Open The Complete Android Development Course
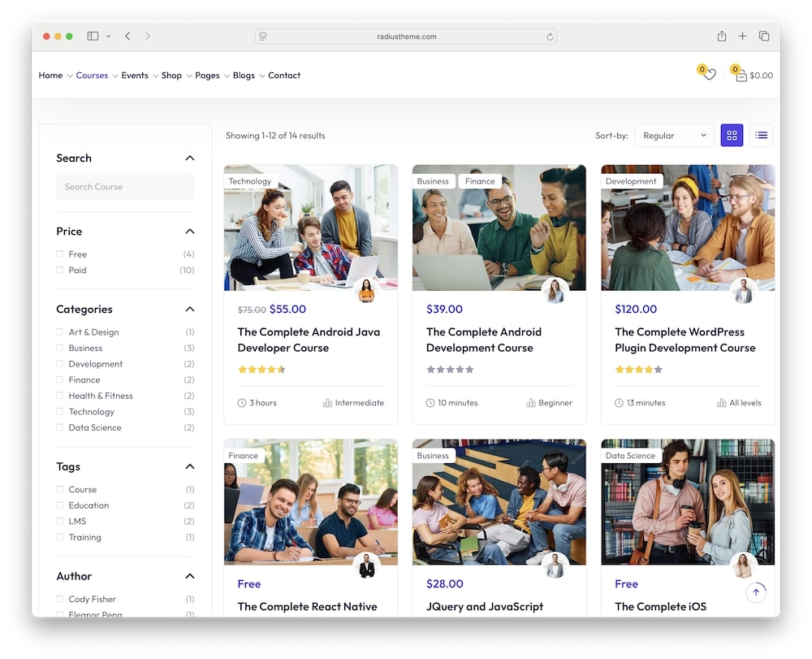Viewport: 812px width, 659px height. coord(484,340)
